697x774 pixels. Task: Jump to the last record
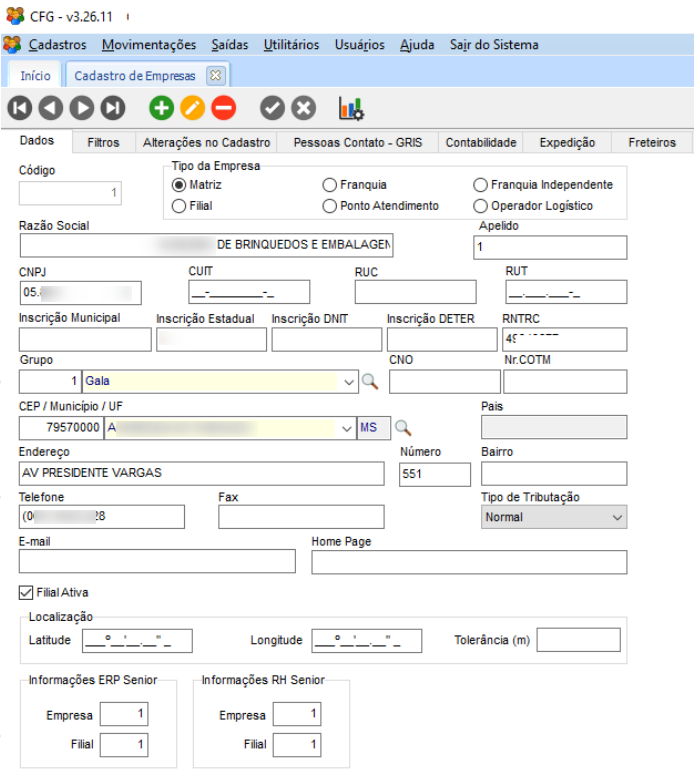(113, 108)
